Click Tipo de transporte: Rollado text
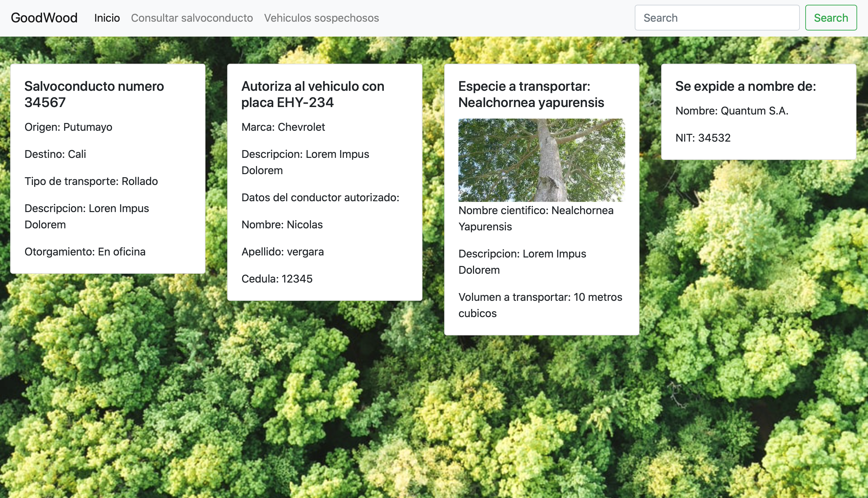Screen dimensions: 868x498 [x=91, y=181]
